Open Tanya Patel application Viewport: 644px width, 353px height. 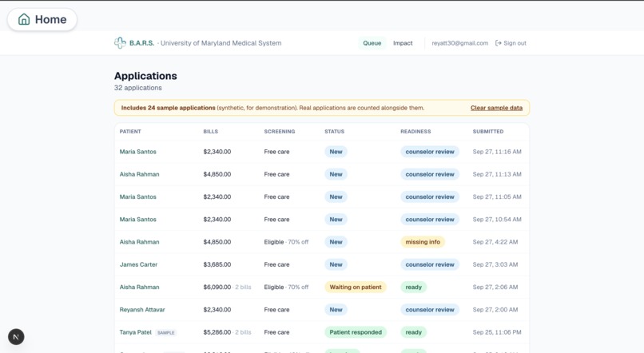click(136, 332)
